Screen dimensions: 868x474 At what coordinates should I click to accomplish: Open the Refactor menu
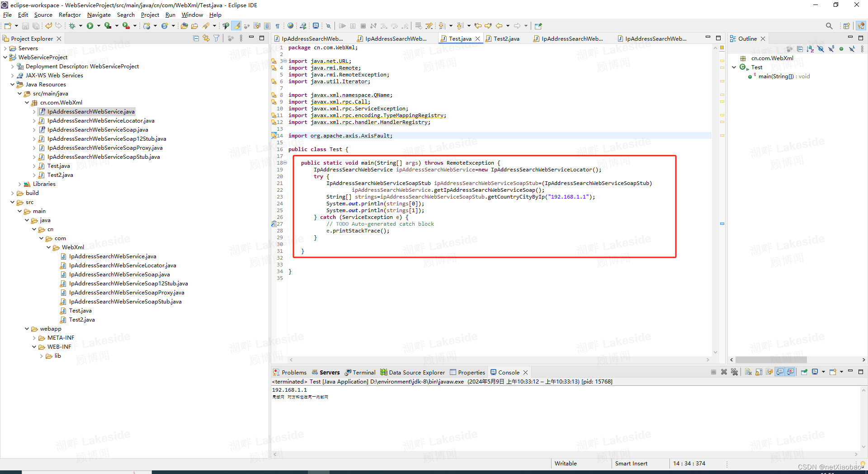pyautogui.click(x=70, y=14)
